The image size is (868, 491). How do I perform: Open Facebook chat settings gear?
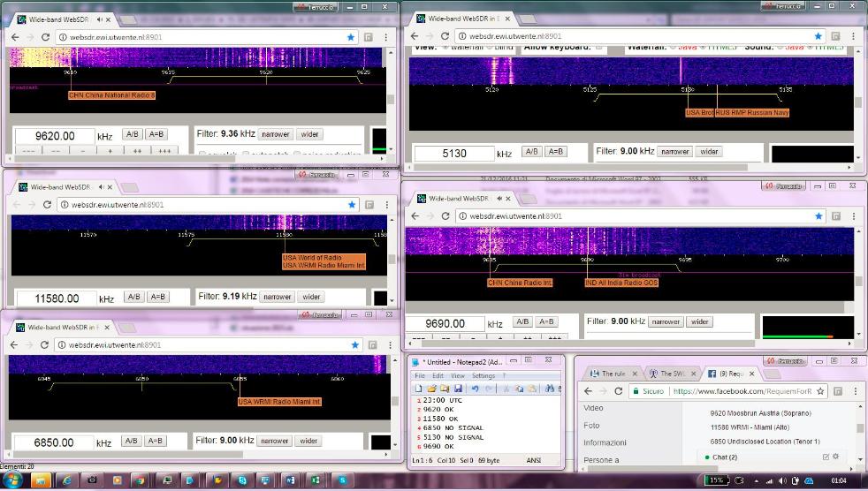836,457
